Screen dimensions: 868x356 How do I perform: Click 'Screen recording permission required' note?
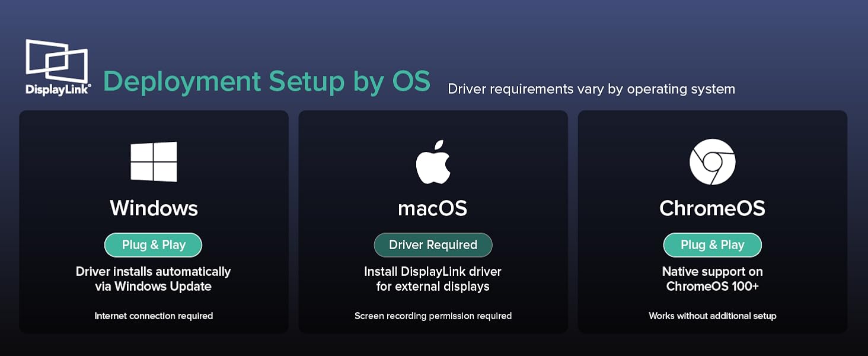point(433,316)
